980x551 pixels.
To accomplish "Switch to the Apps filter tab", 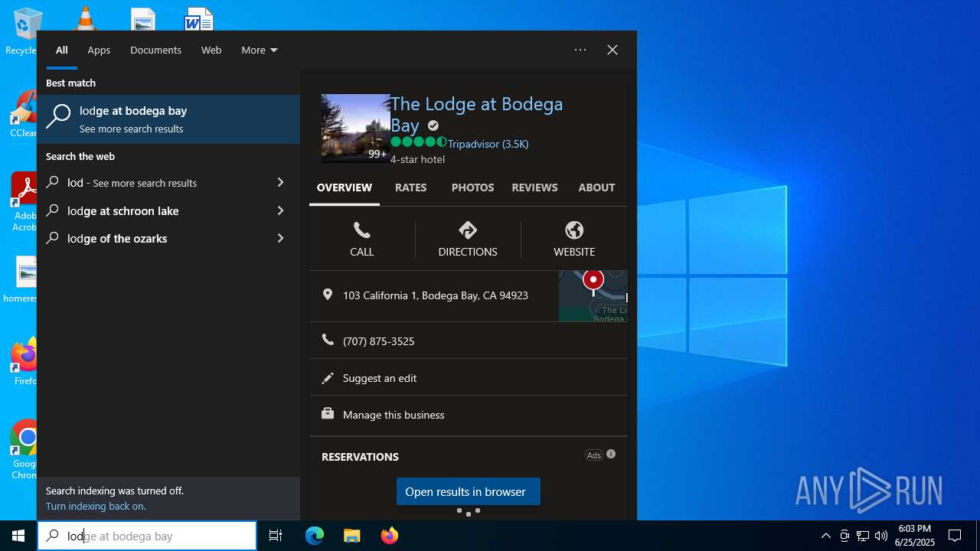I will pos(99,50).
